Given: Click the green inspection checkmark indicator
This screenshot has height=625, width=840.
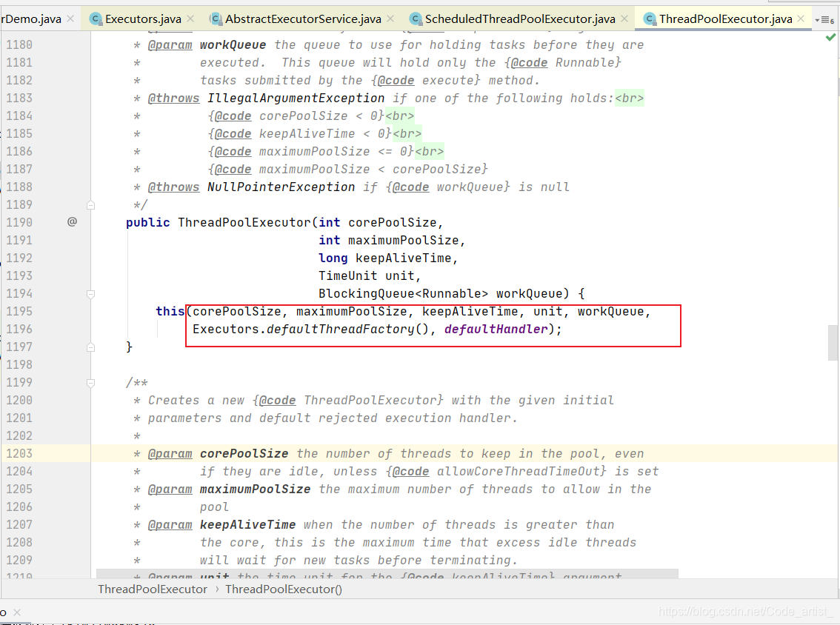Looking at the screenshot, I should (830, 38).
